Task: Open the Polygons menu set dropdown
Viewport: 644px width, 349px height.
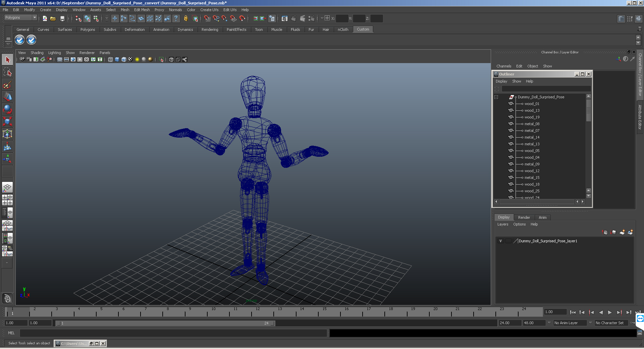Action: pos(20,17)
